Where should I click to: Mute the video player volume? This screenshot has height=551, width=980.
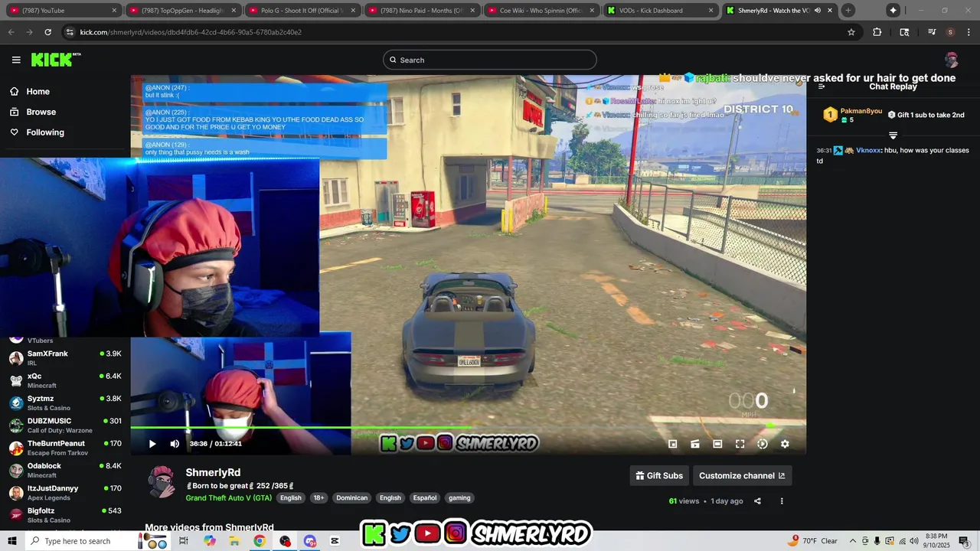(175, 444)
